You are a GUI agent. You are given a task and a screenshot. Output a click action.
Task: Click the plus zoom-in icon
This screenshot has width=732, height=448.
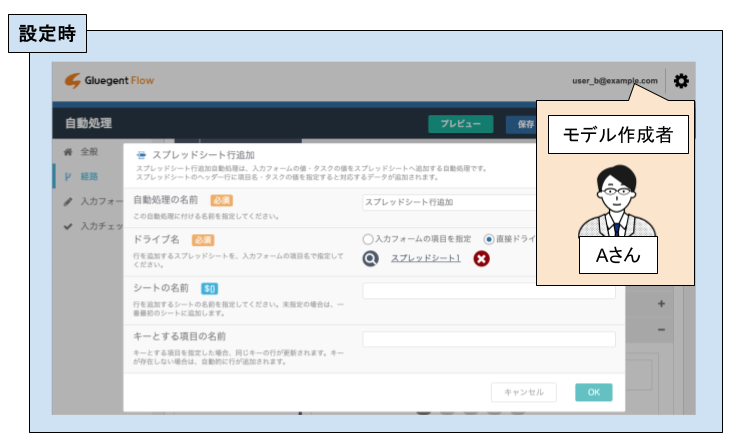point(661,304)
